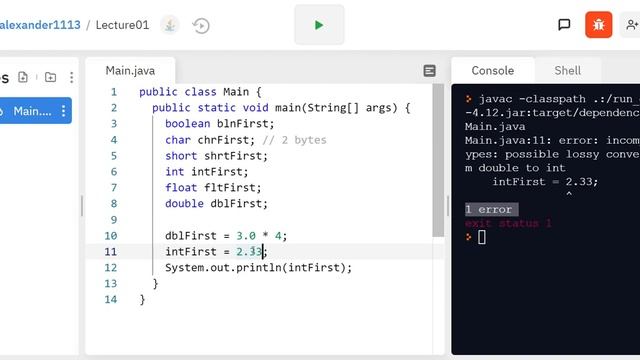The image size is (640, 360).
Task: Click the 'public static void main' line
Action: [x=281, y=108]
